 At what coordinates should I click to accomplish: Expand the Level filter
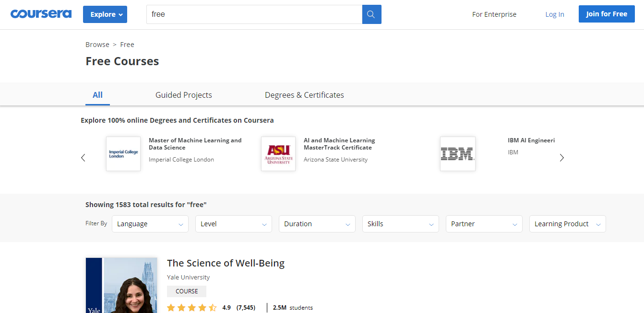pos(233,224)
